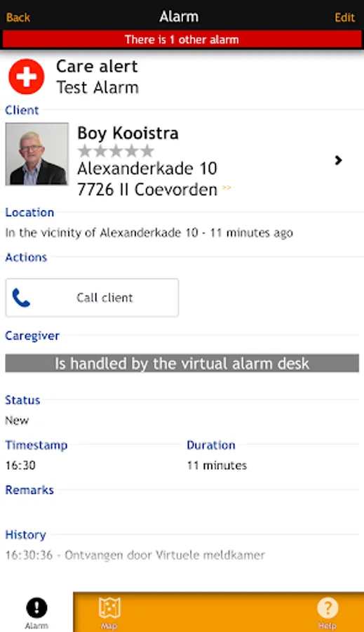Select the client name Boy Kooistra
Screen dimensions: 364x632
pyautogui.click(x=128, y=133)
